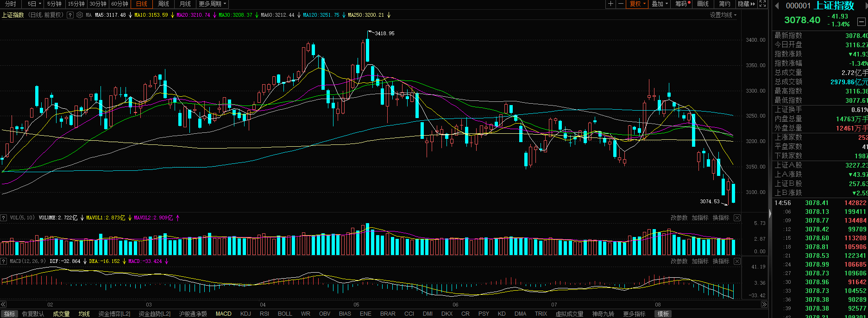Open the 设置均线 dropdown

[723, 15]
